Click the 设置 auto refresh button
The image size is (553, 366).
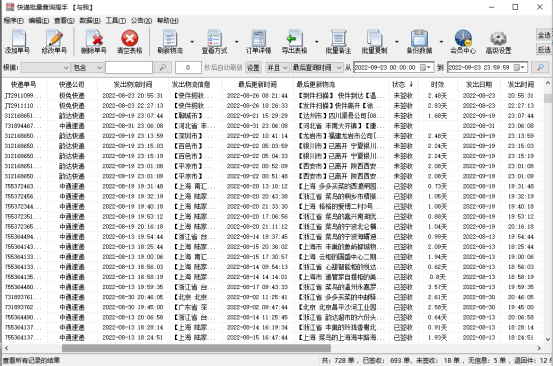pyautogui.click(x=253, y=67)
